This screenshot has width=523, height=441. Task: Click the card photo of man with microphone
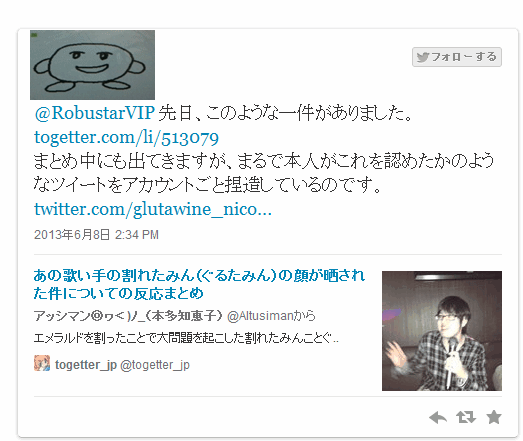[x=442, y=331]
